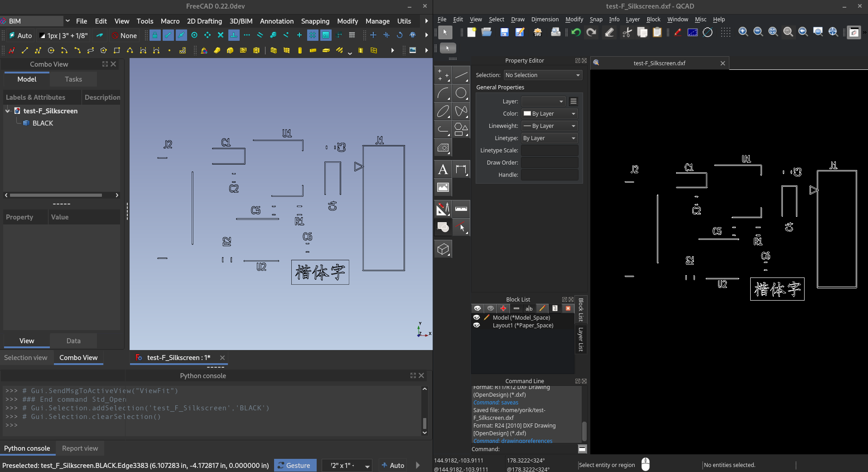
Task: Click the Undo icon in QCAD toolbar
Action: [x=575, y=32]
